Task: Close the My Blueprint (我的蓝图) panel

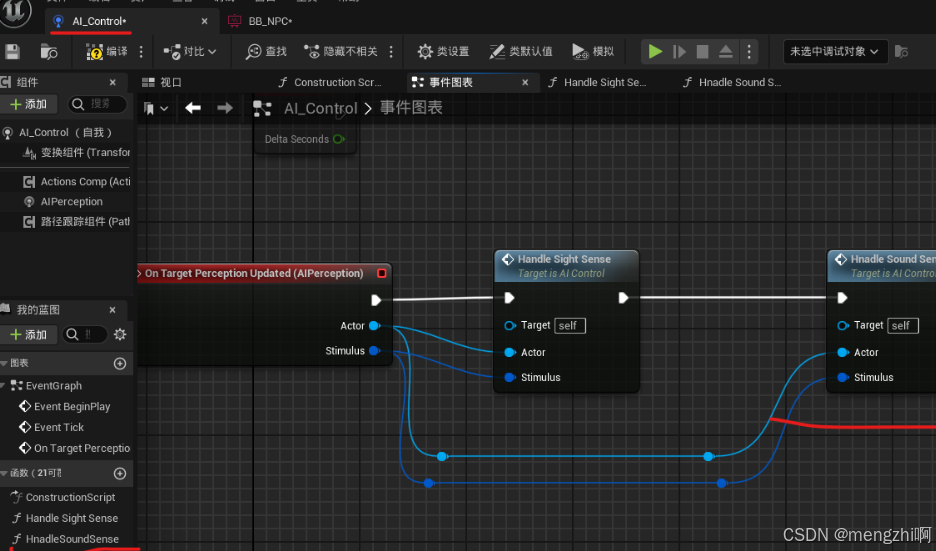Action: [x=113, y=310]
